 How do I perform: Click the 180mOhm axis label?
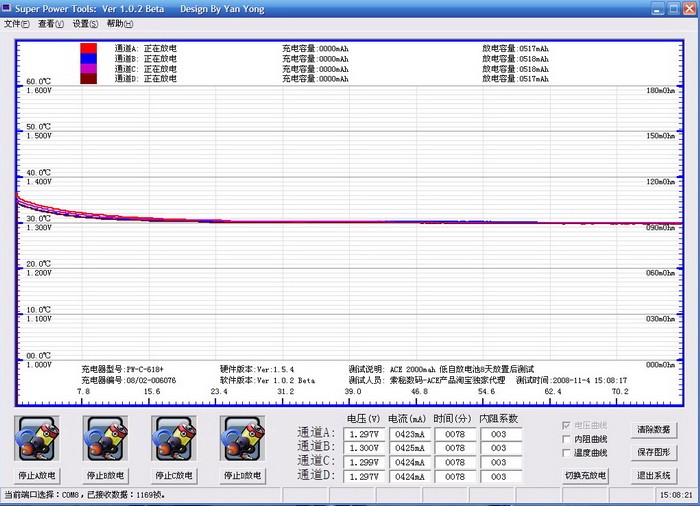coord(661,91)
